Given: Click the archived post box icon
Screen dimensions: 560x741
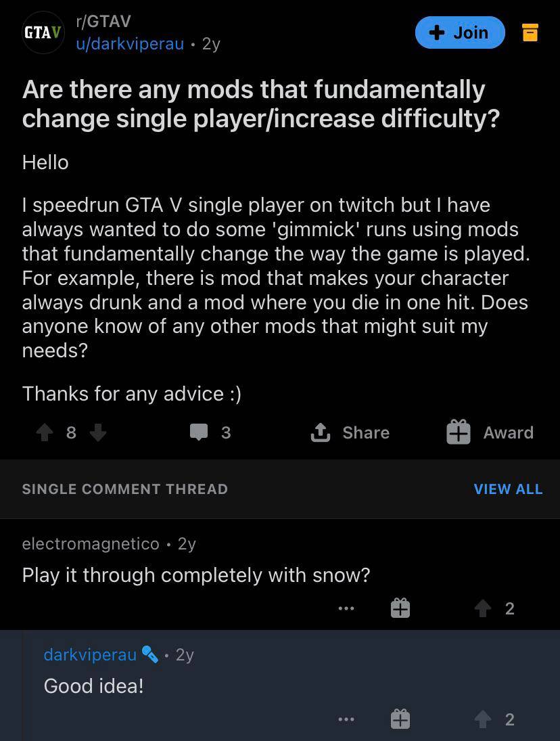Looking at the screenshot, I should [530, 32].
